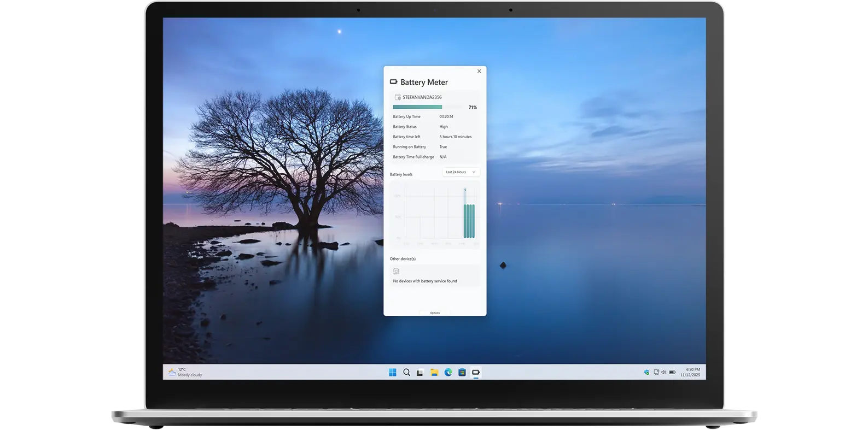Open the weather widget showing Mostly cloudy

click(x=185, y=372)
